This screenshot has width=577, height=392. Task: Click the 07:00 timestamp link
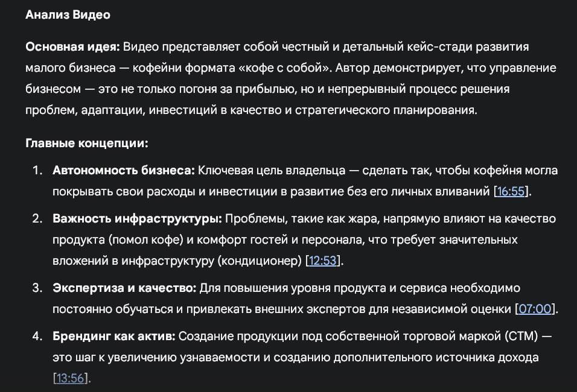pos(535,309)
